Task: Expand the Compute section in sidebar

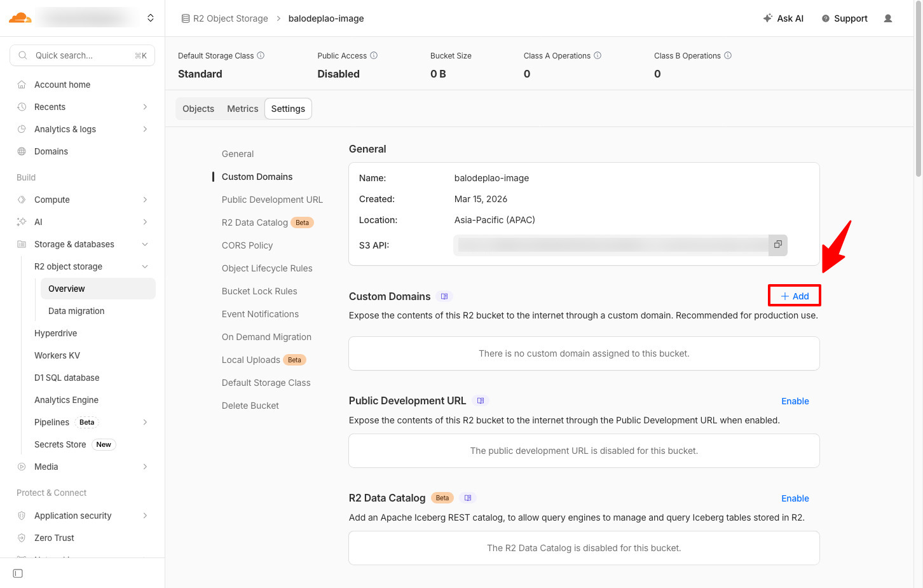Action: (145, 200)
